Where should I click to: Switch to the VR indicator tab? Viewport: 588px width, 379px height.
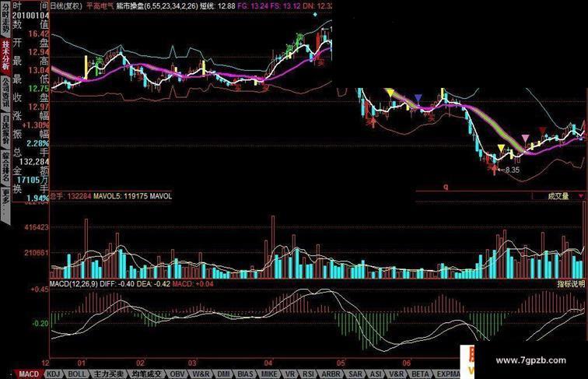[290, 374]
